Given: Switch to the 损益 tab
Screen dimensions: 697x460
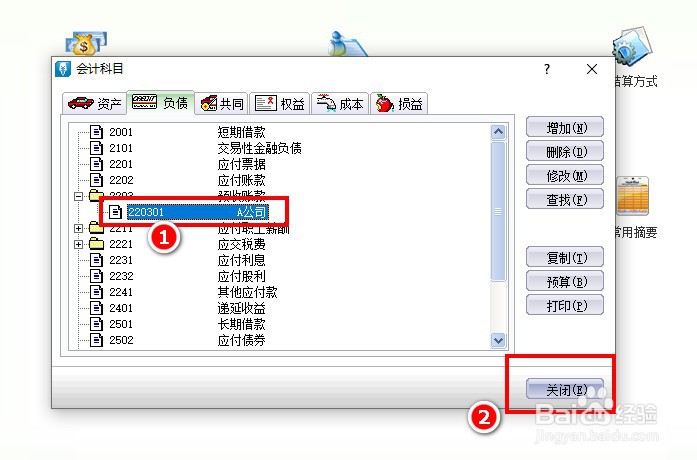Looking at the screenshot, I should pos(399,104).
